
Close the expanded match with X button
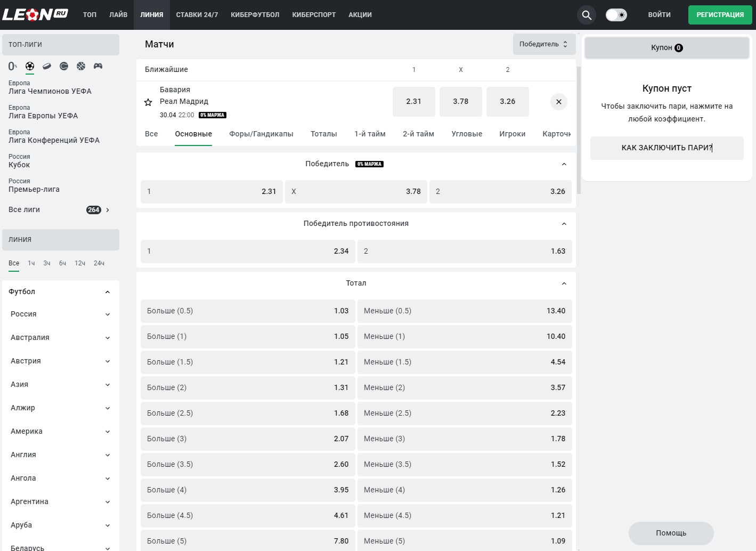point(558,102)
